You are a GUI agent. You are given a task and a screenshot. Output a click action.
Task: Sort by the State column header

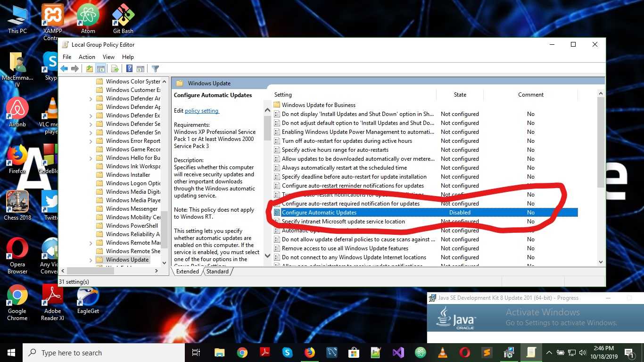pyautogui.click(x=460, y=95)
